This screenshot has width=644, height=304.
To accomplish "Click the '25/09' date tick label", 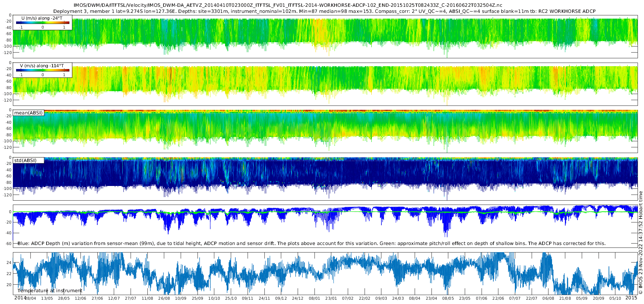I will tap(197, 298).
